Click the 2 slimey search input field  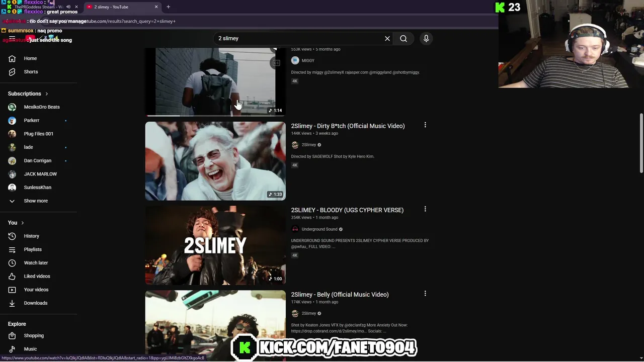299,38
